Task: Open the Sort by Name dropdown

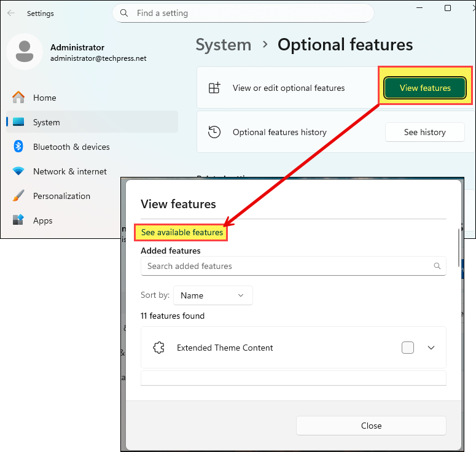Action: 213,295
